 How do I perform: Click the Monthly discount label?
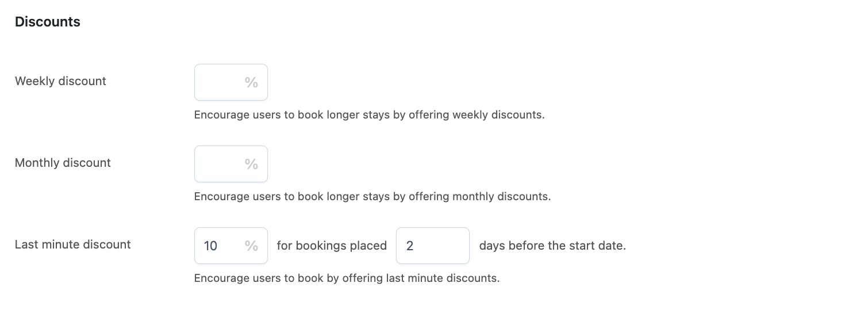coord(63,163)
